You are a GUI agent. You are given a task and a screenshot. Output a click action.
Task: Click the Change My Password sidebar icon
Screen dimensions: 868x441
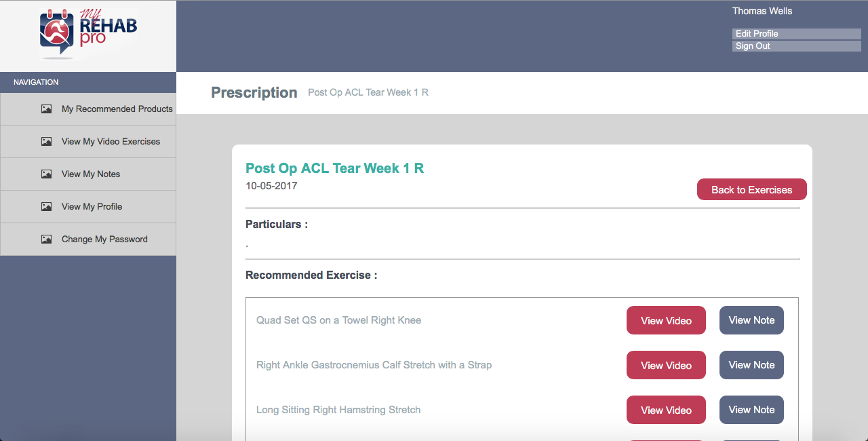[46, 239]
